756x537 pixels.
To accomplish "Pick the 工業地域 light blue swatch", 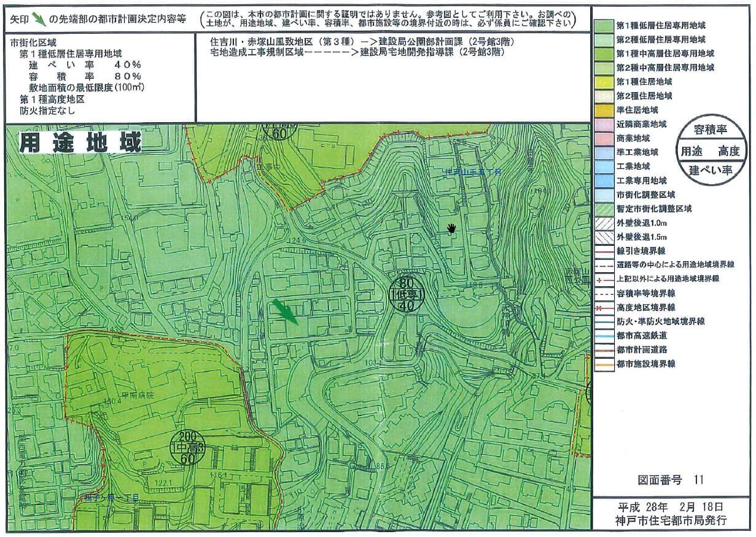I will (603, 167).
